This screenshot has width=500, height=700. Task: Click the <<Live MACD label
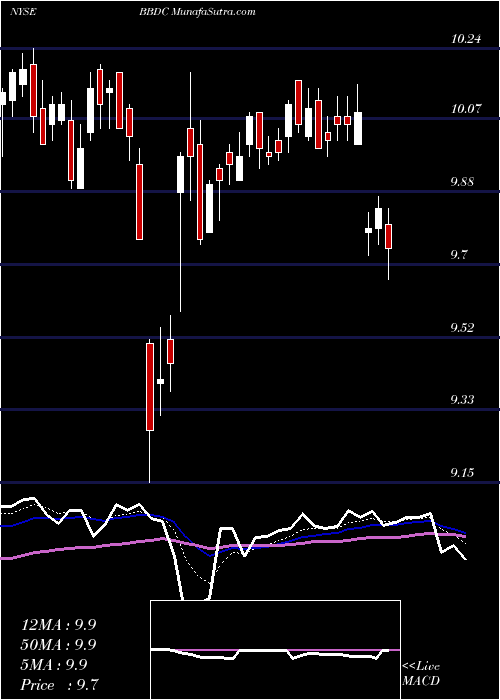tap(421, 673)
